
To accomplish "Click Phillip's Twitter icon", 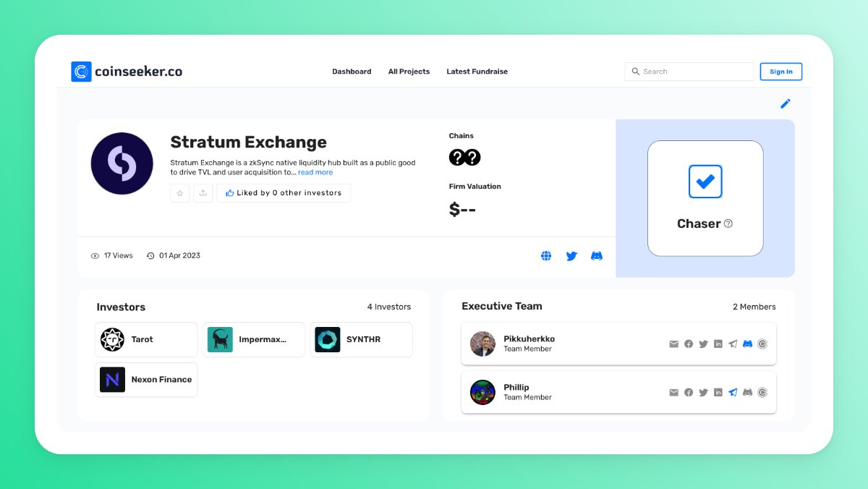I will tap(703, 393).
